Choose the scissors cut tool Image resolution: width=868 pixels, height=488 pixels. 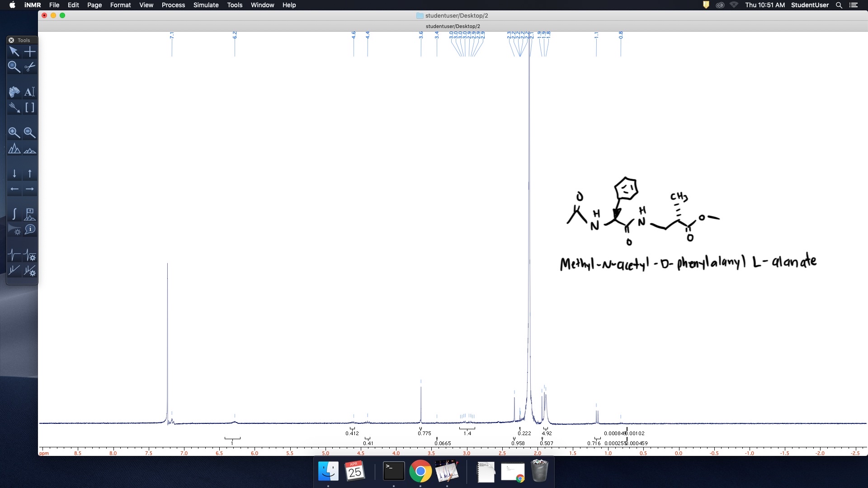click(x=30, y=67)
